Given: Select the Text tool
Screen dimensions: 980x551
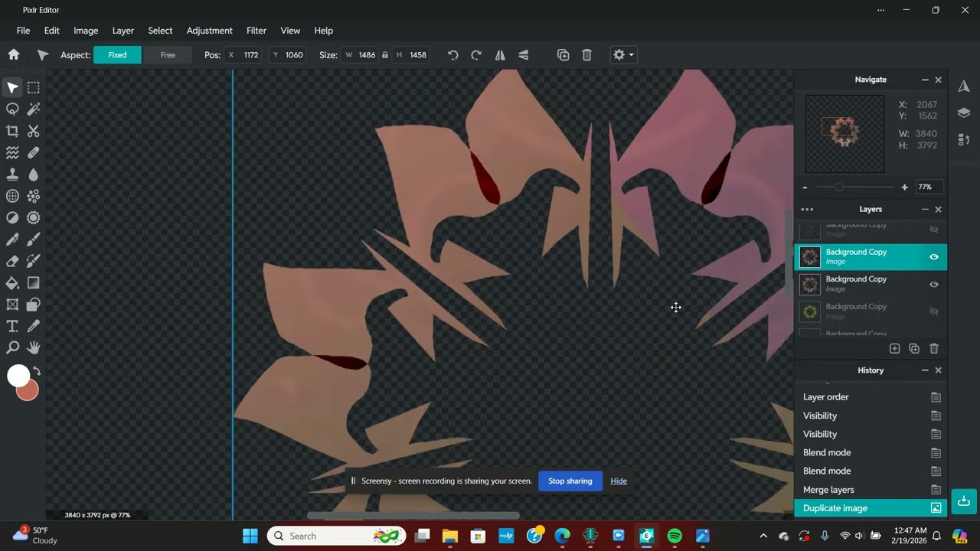Looking at the screenshot, I should [12, 327].
